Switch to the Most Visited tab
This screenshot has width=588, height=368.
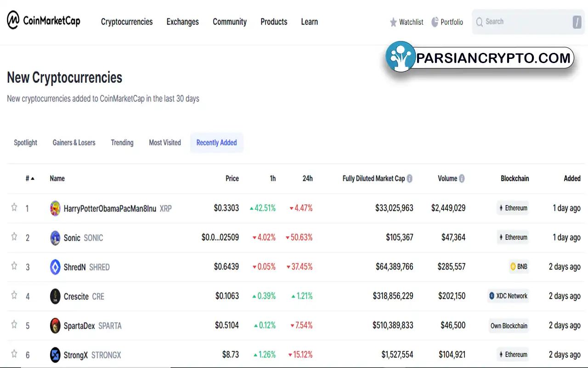point(165,143)
